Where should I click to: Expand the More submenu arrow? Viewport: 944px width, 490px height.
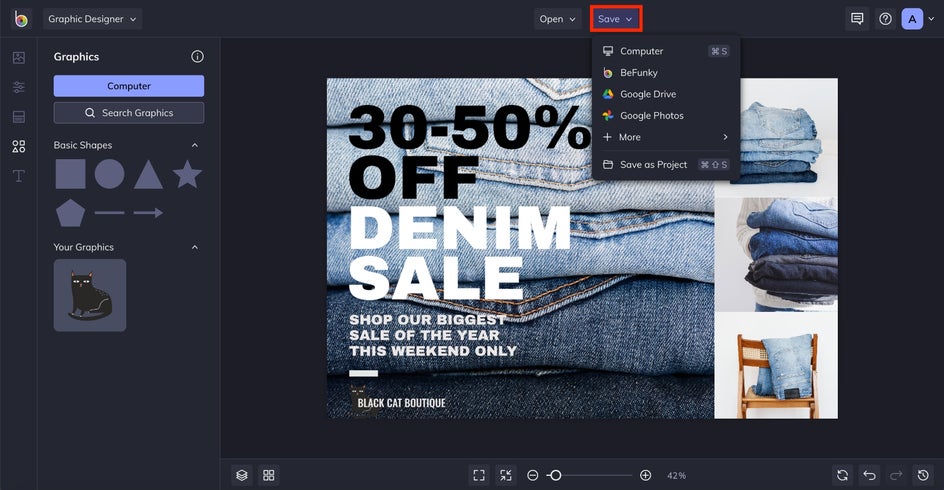tap(725, 137)
